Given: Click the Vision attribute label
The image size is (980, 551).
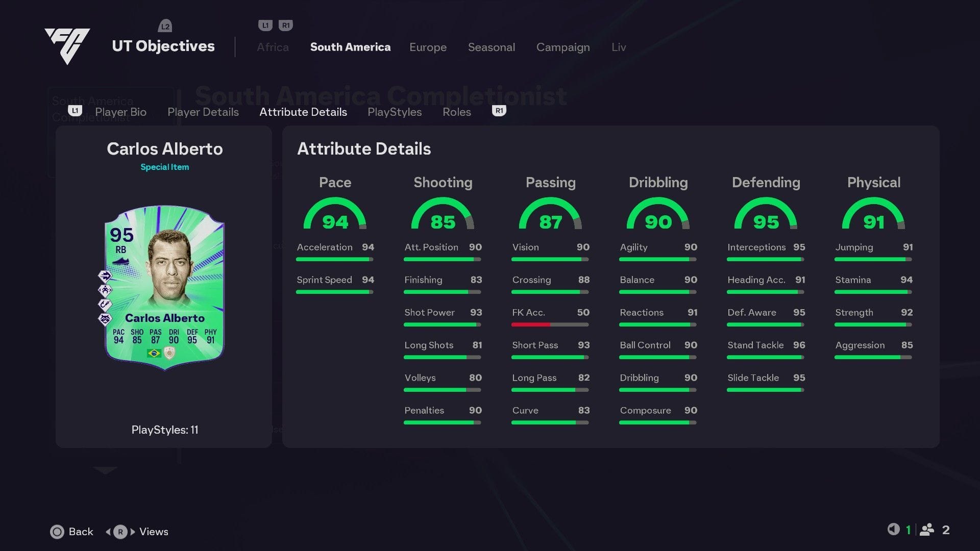Looking at the screenshot, I should (x=525, y=247).
